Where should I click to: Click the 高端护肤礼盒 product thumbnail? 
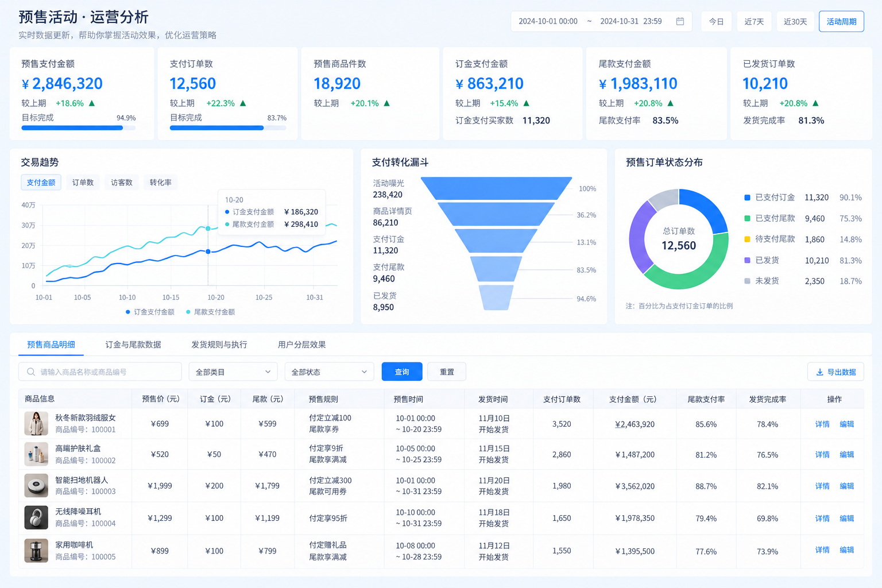tap(36, 454)
